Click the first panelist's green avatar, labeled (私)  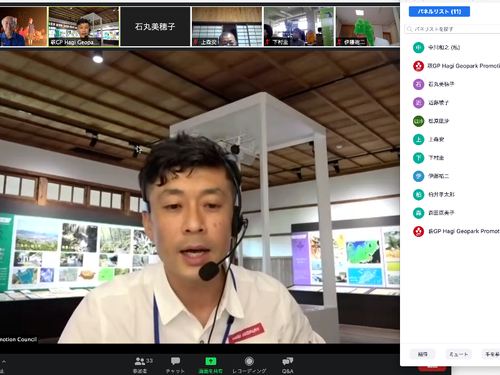418,48
